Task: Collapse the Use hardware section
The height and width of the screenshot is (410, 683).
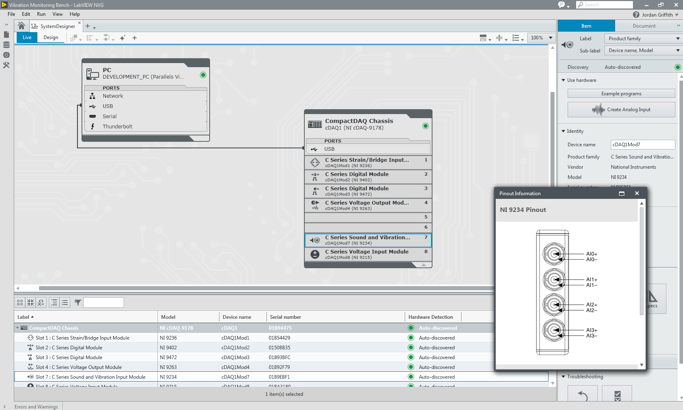Action: [x=564, y=80]
